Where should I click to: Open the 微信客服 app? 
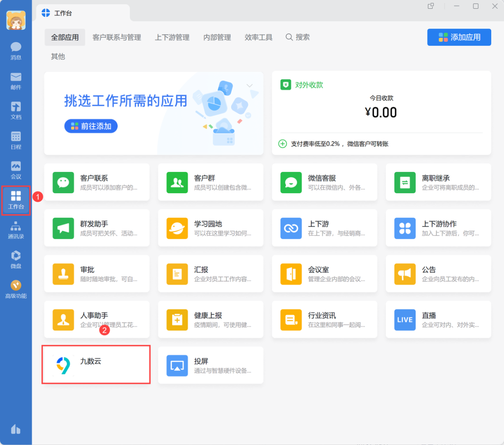tap(324, 182)
